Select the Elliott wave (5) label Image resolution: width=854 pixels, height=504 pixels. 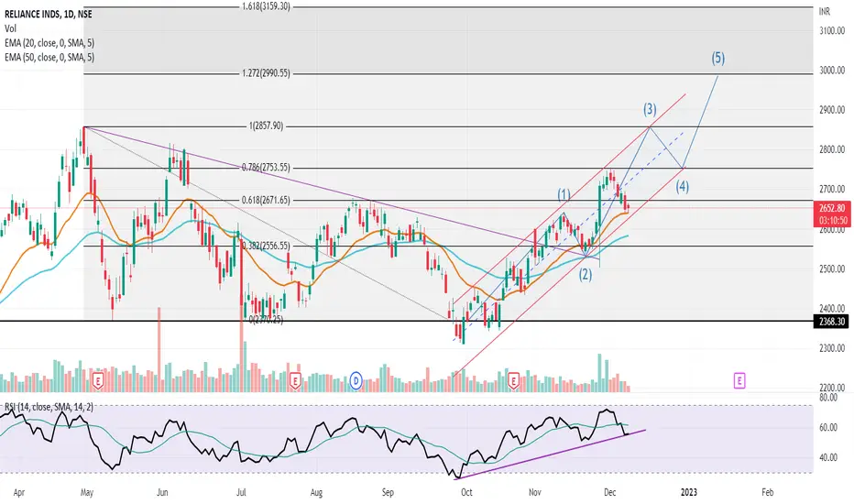pyautogui.click(x=717, y=58)
